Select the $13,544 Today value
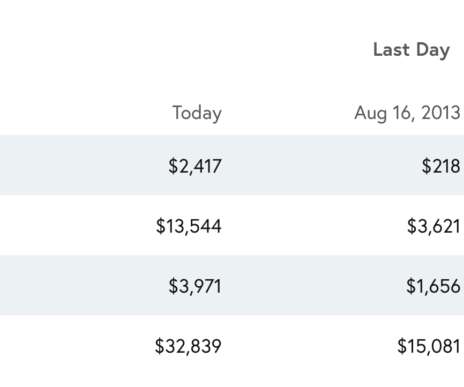 [189, 226]
